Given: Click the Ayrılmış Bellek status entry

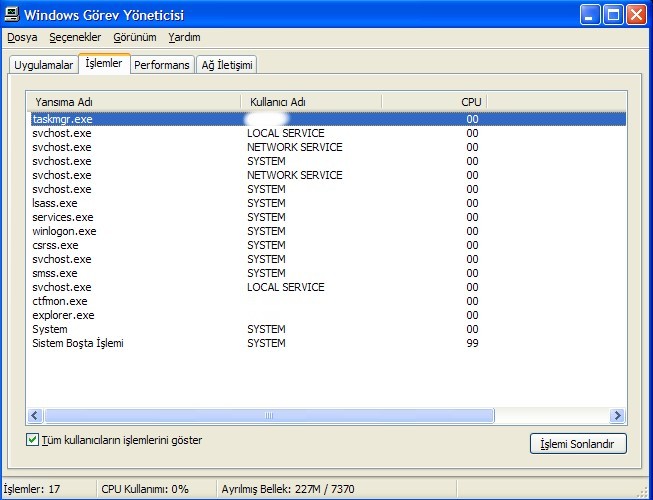Looking at the screenshot, I should click(288, 489).
